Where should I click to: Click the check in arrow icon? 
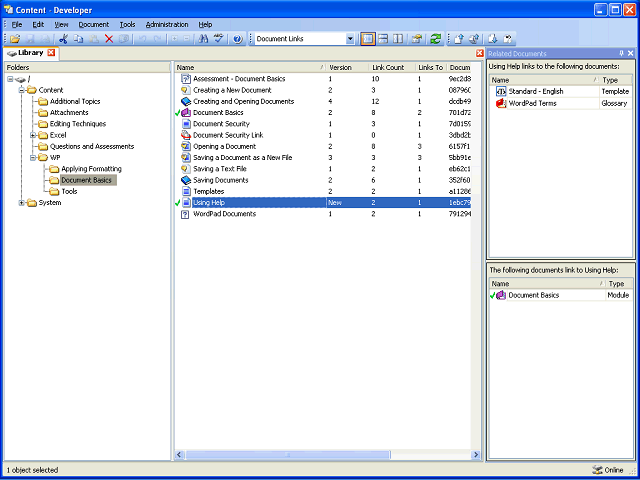point(459,39)
